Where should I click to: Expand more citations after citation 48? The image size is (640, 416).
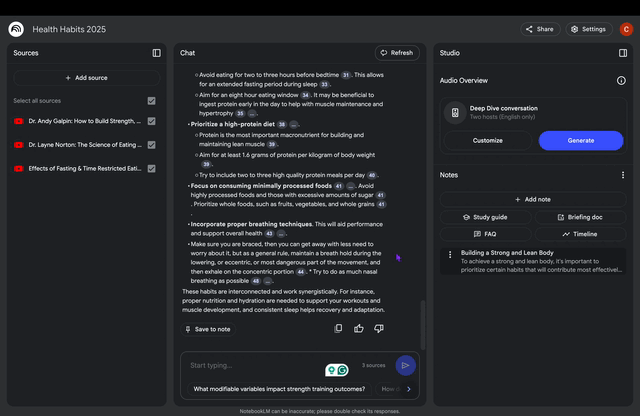coord(267,281)
